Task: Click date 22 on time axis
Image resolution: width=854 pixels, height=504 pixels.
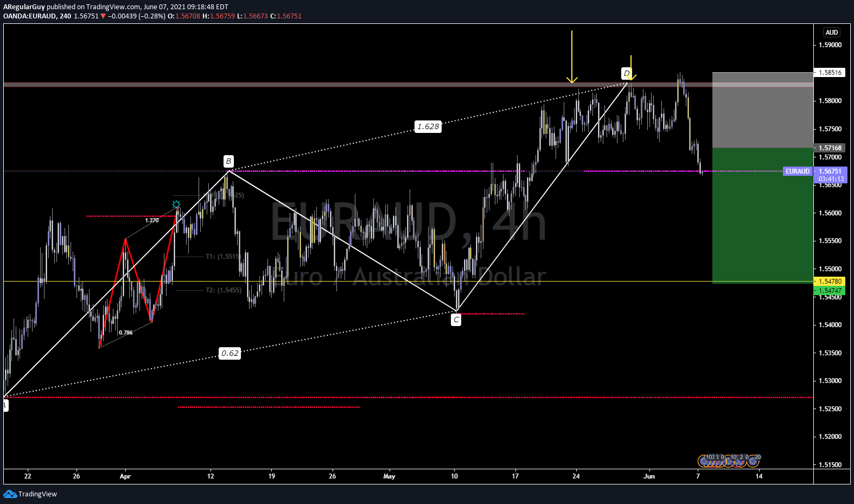Action: (x=28, y=476)
